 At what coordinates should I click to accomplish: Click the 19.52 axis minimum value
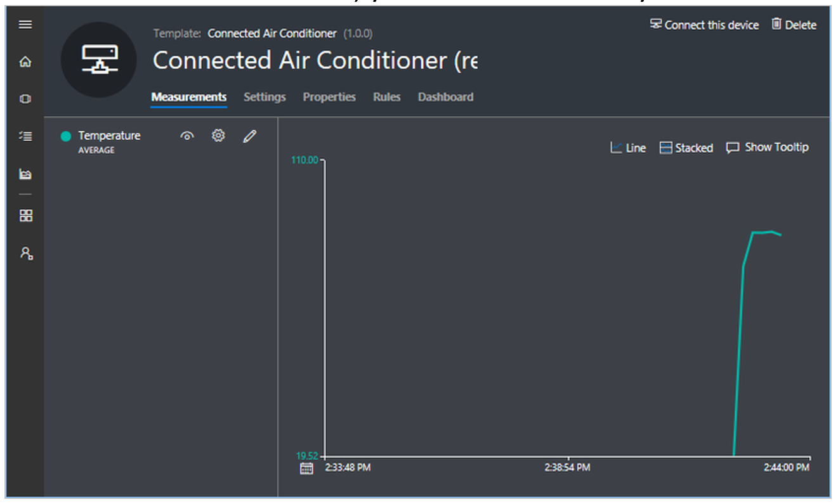click(307, 455)
